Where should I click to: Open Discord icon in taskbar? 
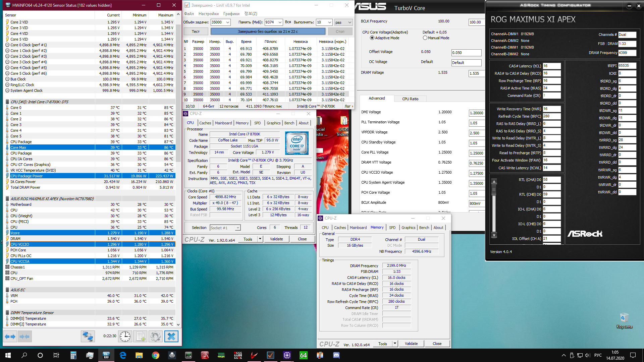click(336, 355)
